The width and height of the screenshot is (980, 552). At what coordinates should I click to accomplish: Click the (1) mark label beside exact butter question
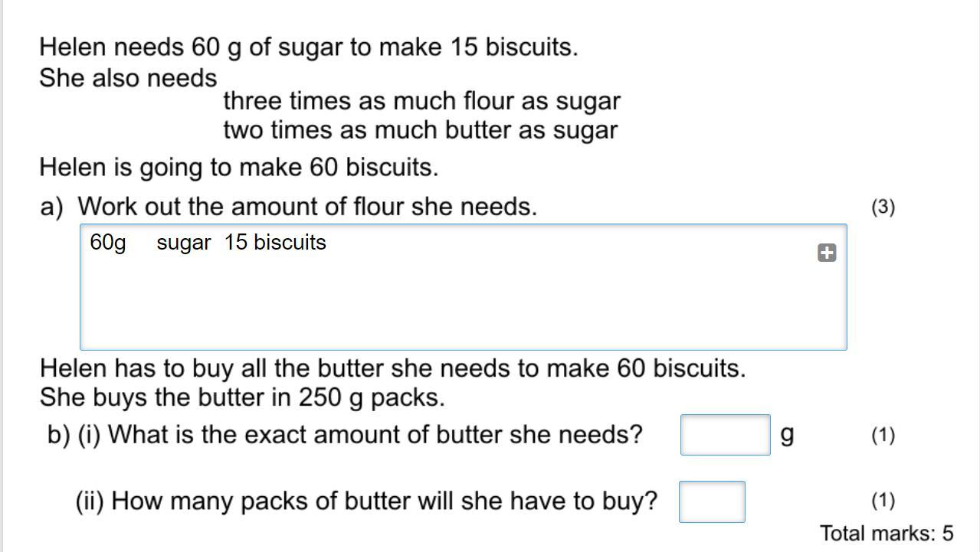coord(883,435)
